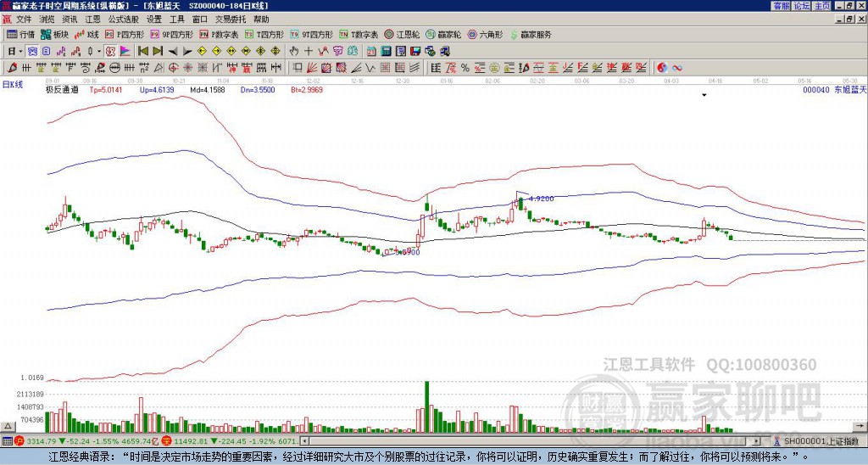The image size is (868, 465).
Task: Open the 9T四方形 tool
Action: click(x=312, y=34)
